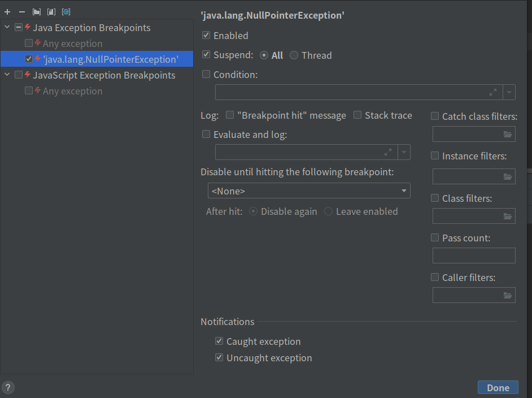Screen dimensions: 532x398
Task: Click the add breakpoint plus icon
Action: click(7, 12)
